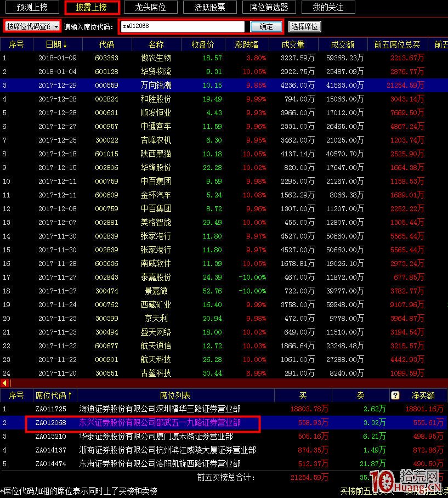The image size is (448, 498).
Task: Click the 买 column header
Action: coord(303,395)
